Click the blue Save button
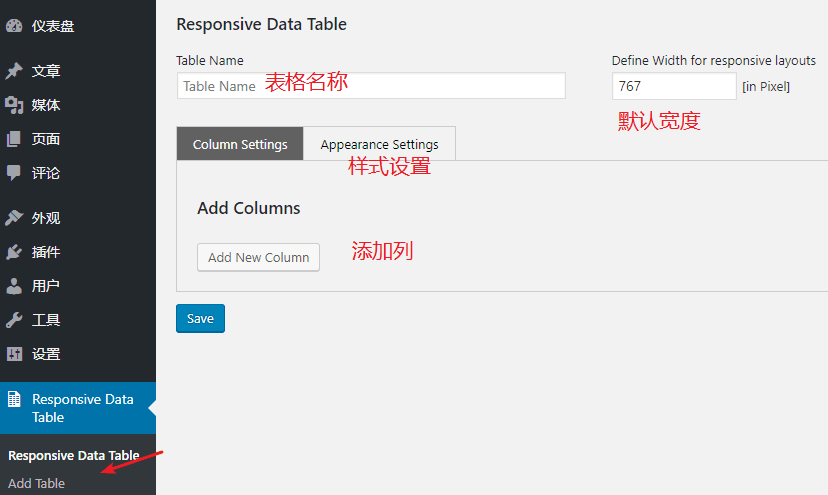Image resolution: width=828 pixels, height=495 pixels. coord(200,318)
